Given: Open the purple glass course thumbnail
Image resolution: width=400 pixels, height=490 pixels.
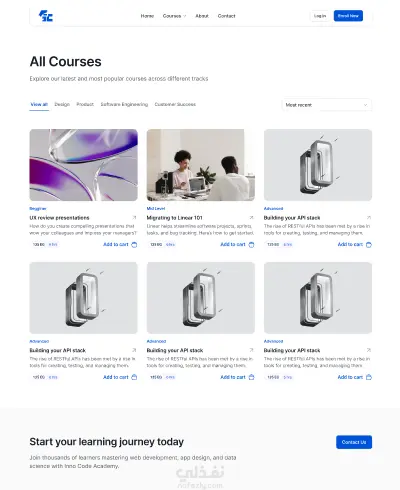Looking at the screenshot, I should [x=84, y=165].
